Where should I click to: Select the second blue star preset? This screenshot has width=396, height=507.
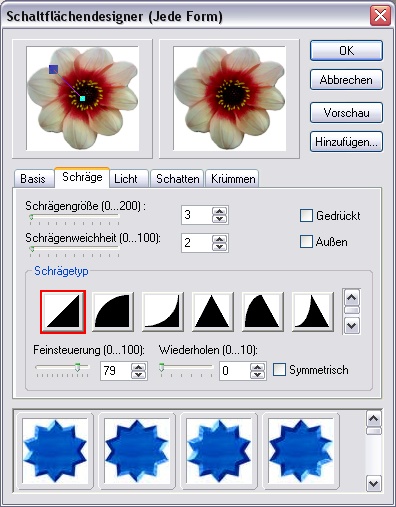[x=137, y=451]
